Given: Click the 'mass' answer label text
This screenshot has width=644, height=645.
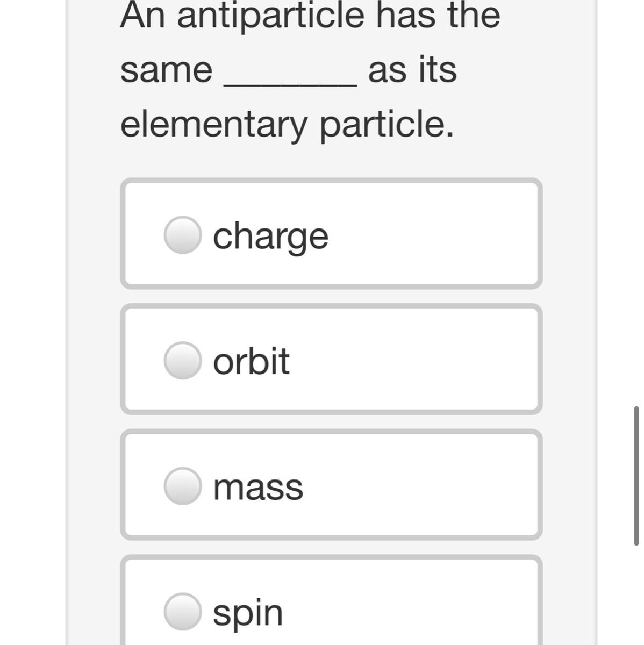Looking at the screenshot, I should tap(258, 487).
